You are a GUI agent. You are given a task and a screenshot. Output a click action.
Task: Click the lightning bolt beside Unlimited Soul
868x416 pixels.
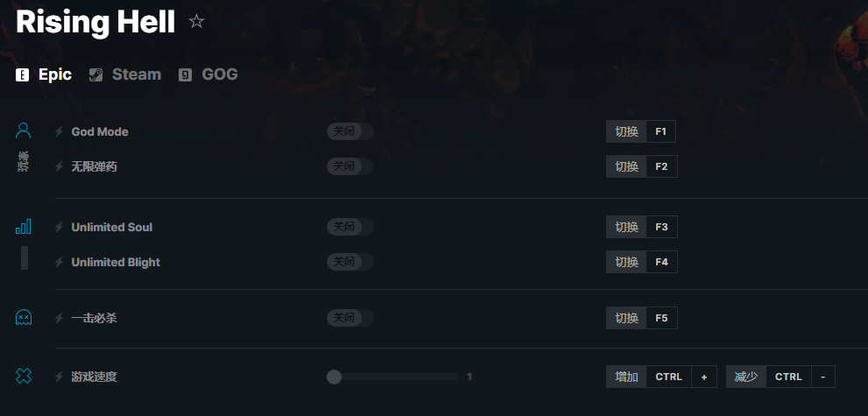pyautogui.click(x=60, y=228)
